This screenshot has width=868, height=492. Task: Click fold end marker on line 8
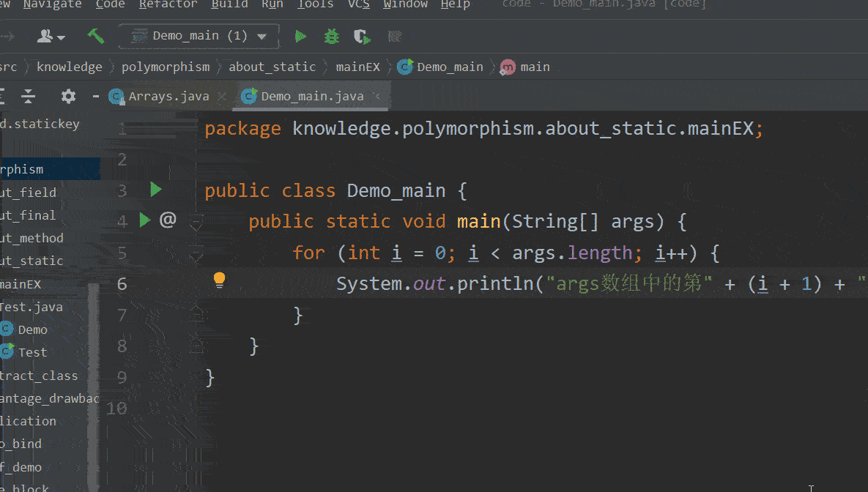point(196,346)
